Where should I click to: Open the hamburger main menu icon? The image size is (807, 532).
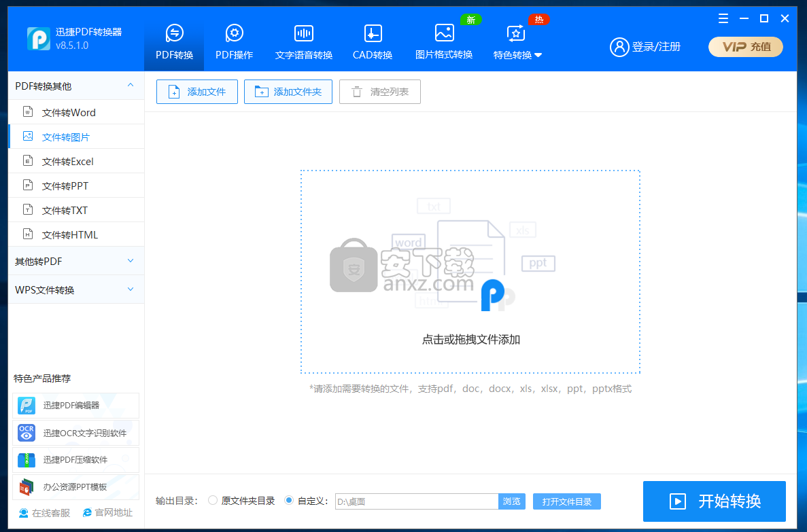(723, 18)
